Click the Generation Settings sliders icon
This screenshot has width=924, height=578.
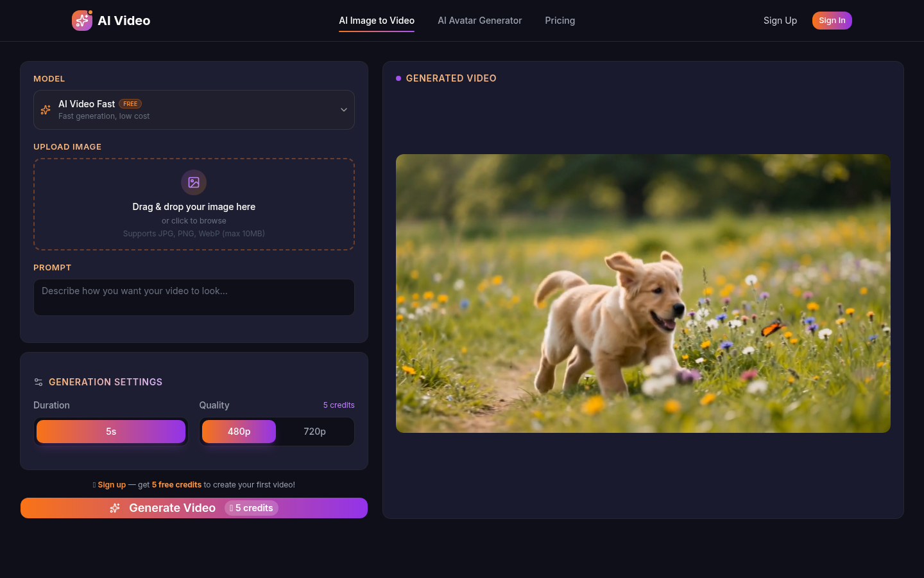tap(38, 382)
